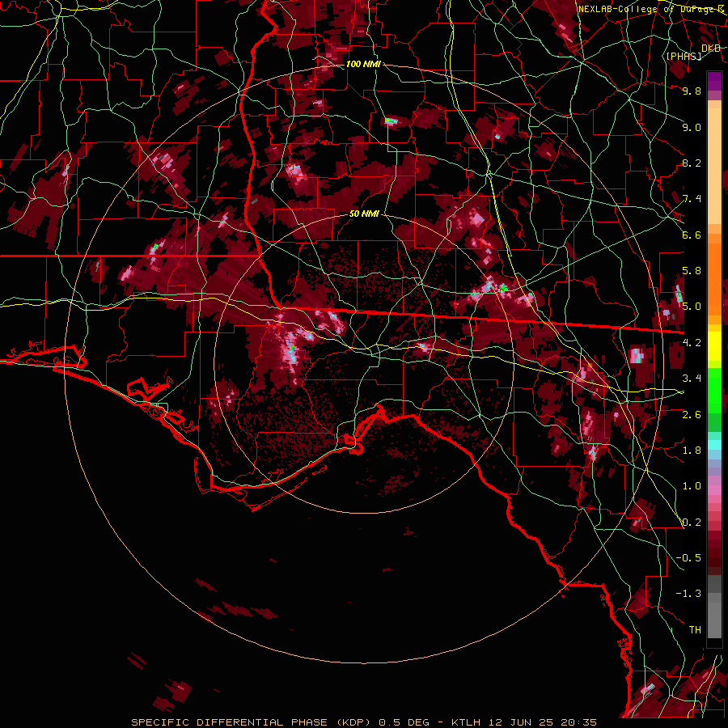Click the "[PHAS]" legend unit label

[x=684, y=56]
